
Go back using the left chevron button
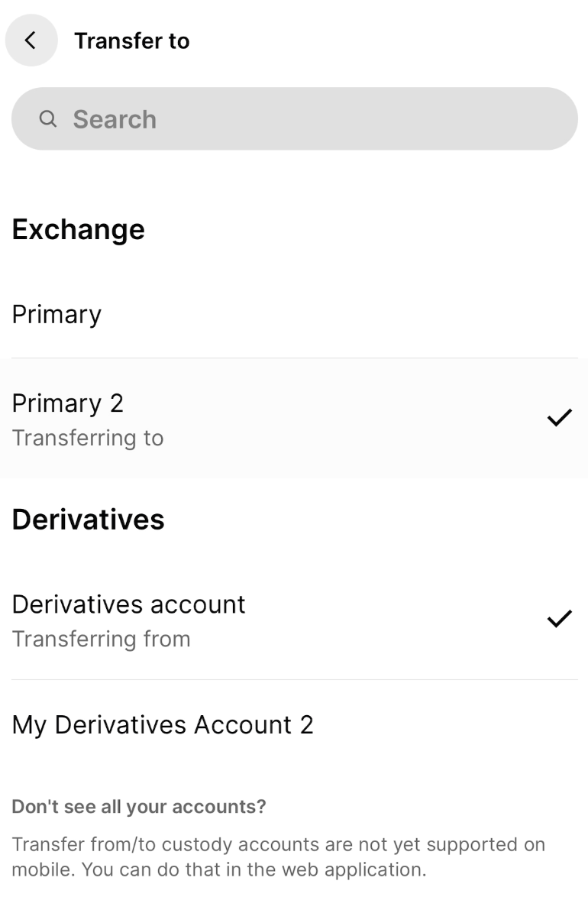(31, 40)
